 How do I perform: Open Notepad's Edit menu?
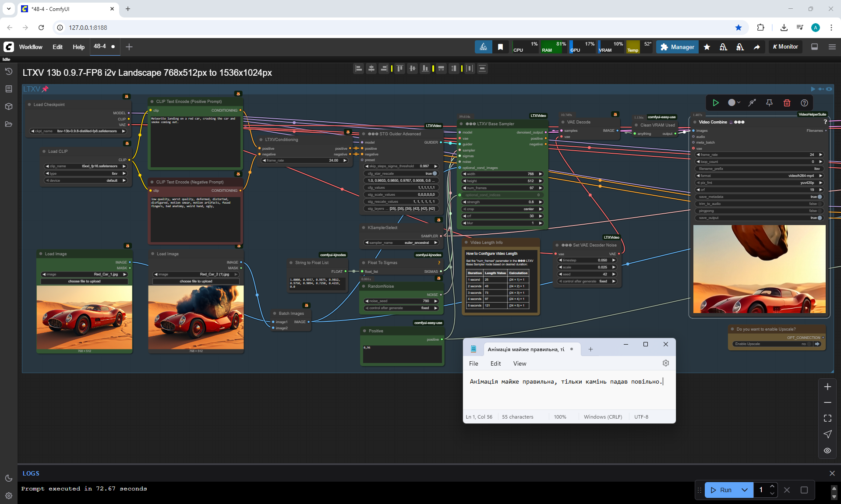point(495,363)
